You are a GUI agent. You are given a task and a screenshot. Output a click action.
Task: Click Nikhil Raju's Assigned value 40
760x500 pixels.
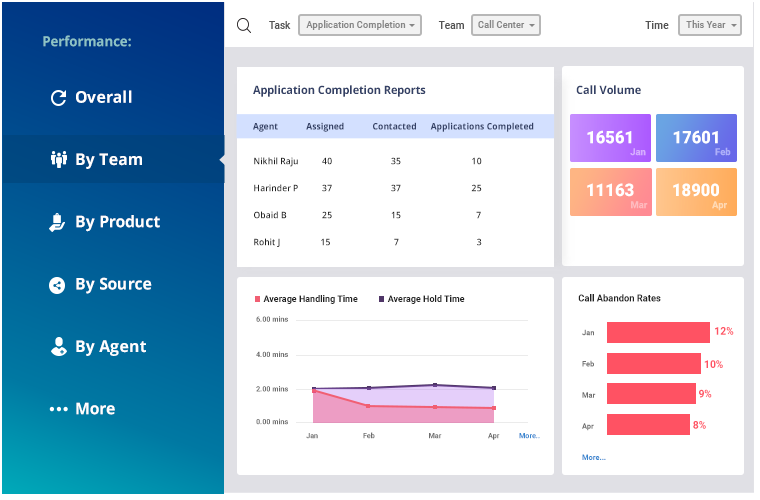coord(327,161)
